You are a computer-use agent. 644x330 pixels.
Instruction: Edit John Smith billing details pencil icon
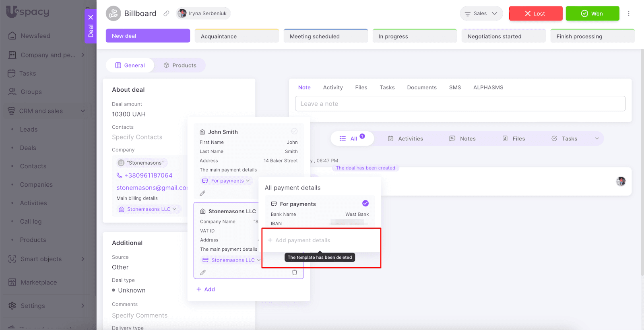202,193
